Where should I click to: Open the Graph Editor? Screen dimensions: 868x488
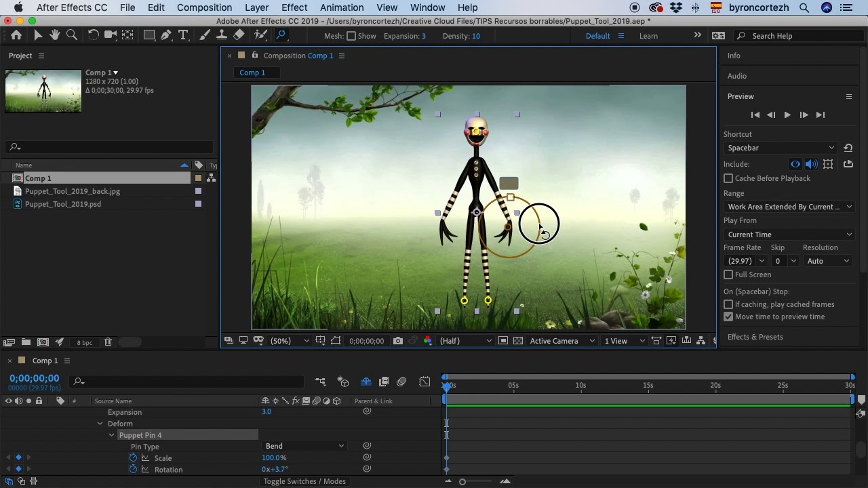(425, 382)
